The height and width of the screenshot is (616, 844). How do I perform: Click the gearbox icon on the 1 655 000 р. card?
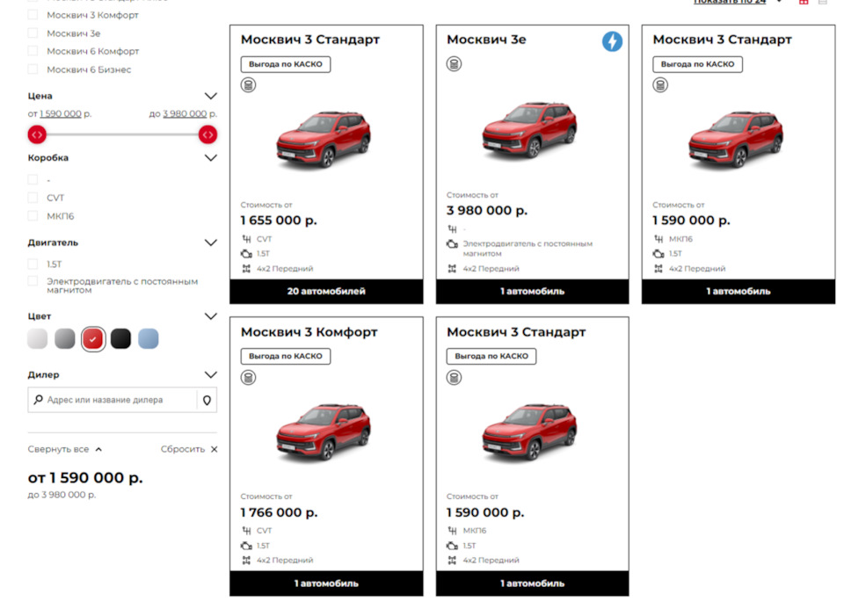[246, 239]
